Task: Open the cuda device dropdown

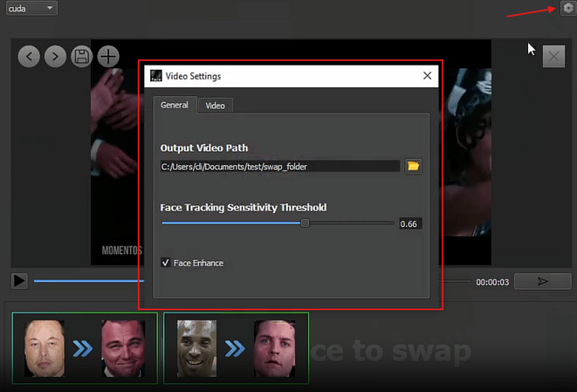Action: [31, 8]
